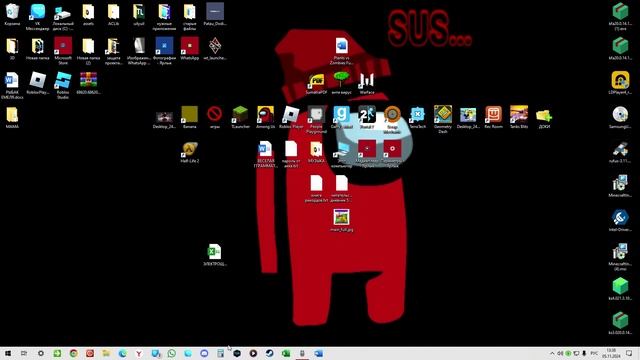Open Steam from the taskbar
This screenshot has height=360, width=640.
269,353
